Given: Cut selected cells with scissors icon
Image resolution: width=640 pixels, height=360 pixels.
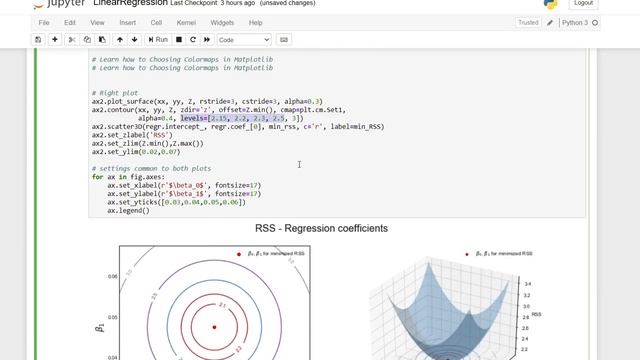Looking at the screenshot, I should click(x=72, y=40).
